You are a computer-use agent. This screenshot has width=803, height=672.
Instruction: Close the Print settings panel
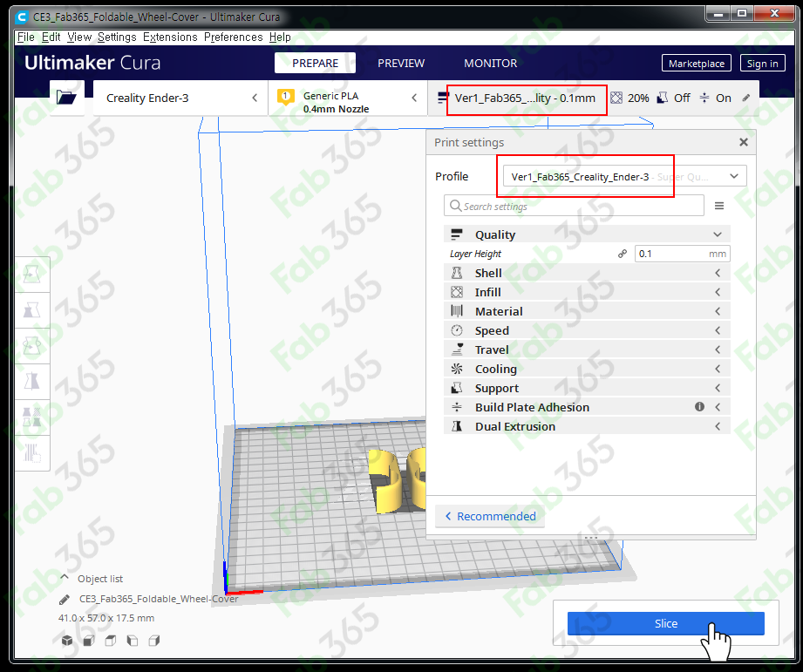point(744,142)
